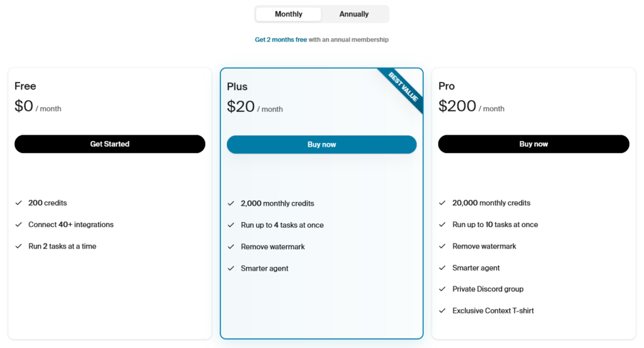Click Get Started on Free plan
Image resolution: width=644 pixels, height=348 pixels.
coord(109,144)
